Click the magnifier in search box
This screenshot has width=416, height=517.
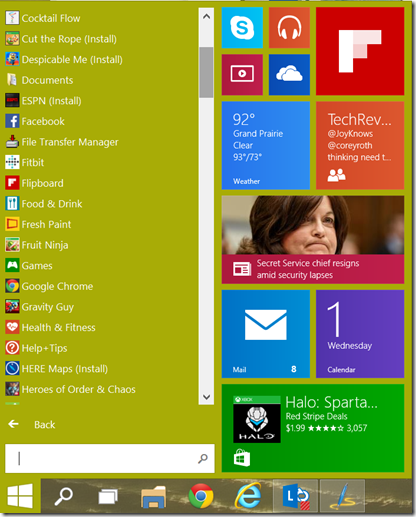(x=203, y=459)
